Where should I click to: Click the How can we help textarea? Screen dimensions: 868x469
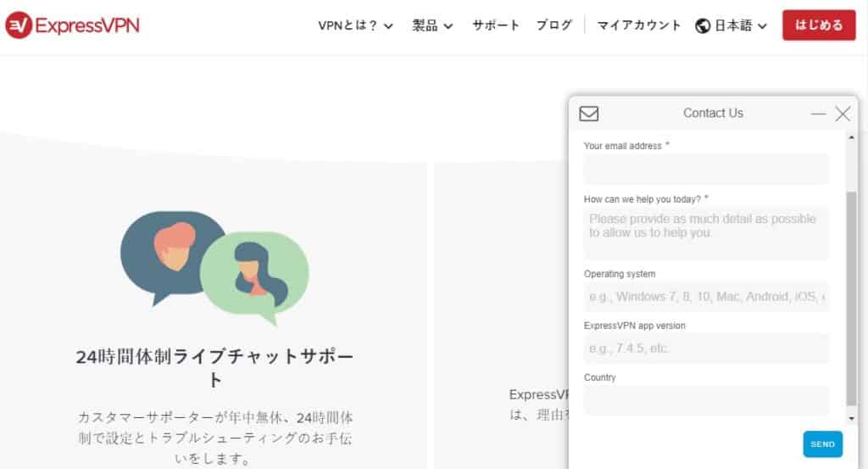tap(706, 233)
